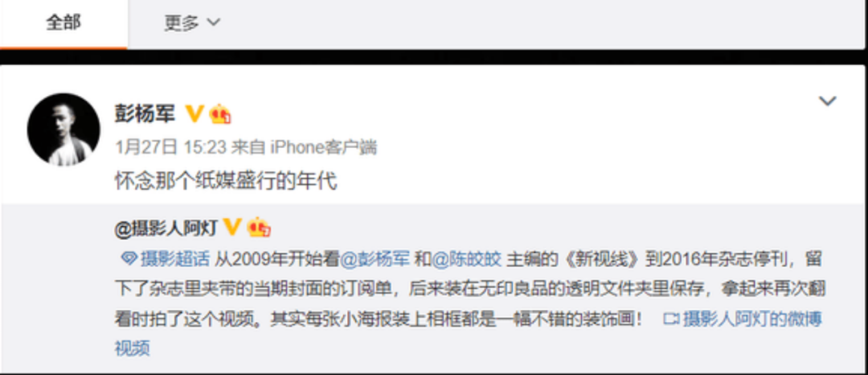This screenshot has width=868, height=375.
Task: Follow the @彭杨军 mention in the repost
Action: 375,258
